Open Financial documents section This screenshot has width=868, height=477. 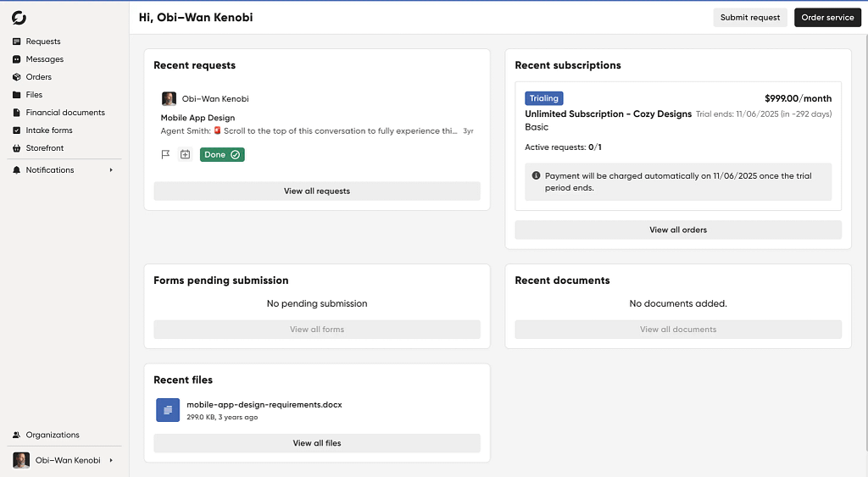click(64, 113)
